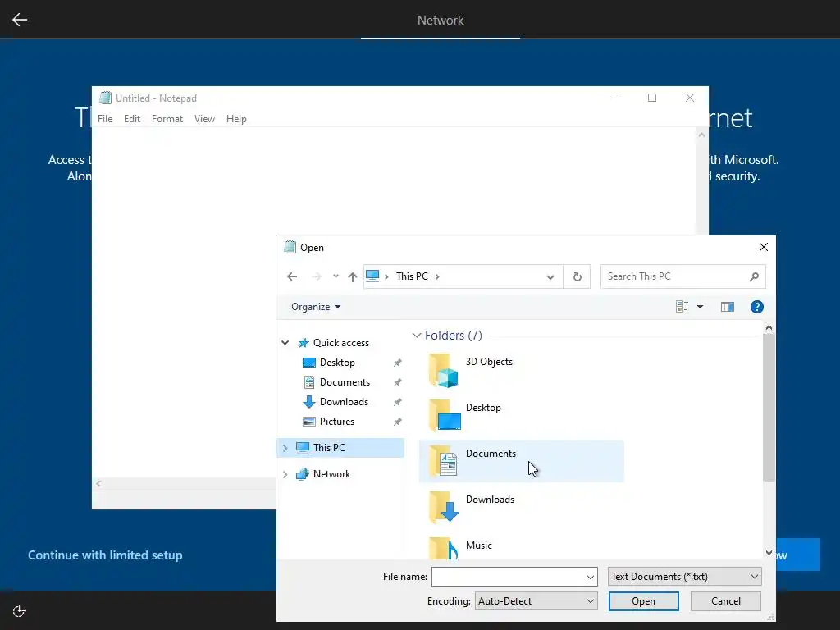The image size is (840, 630).
Task: Click Notepad vertical scroll up arrow
Action: point(702,135)
